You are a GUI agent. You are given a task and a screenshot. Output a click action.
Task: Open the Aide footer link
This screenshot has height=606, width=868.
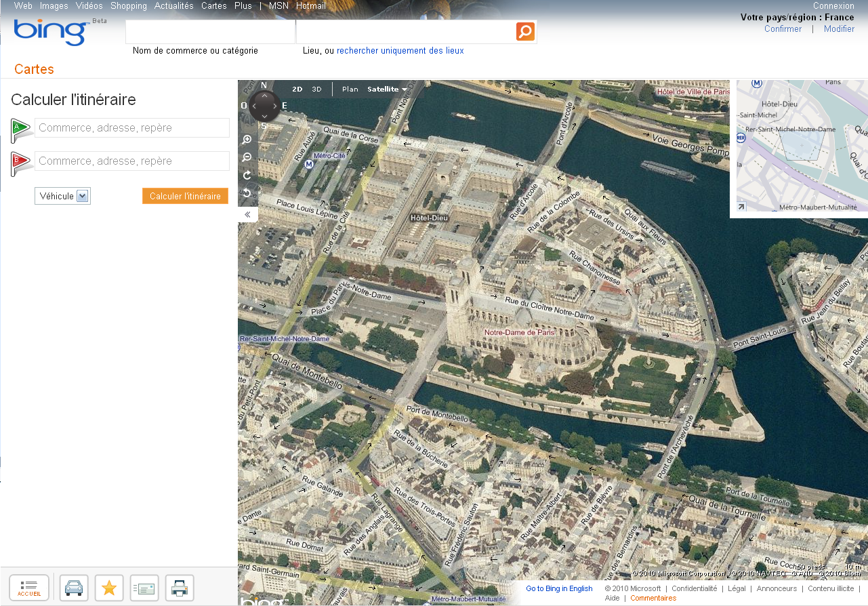tap(612, 598)
